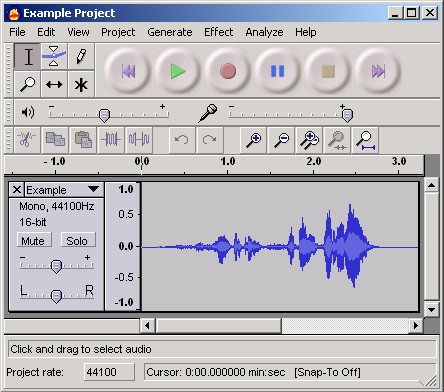Open the Generate menu
Image resolution: width=444 pixels, height=392 pixels.
(x=170, y=32)
